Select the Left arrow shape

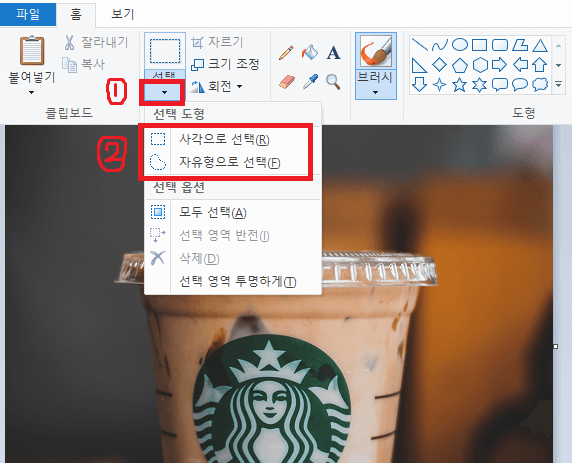coord(520,65)
